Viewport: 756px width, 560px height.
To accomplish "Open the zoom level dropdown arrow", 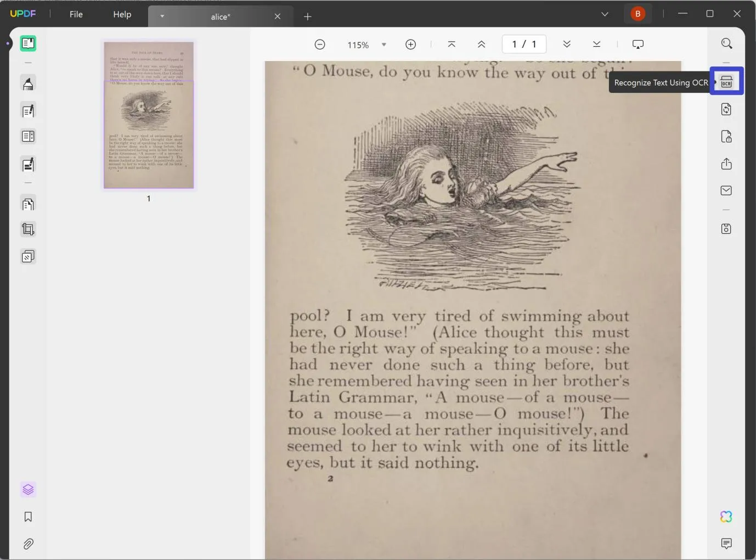I will 384,44.
